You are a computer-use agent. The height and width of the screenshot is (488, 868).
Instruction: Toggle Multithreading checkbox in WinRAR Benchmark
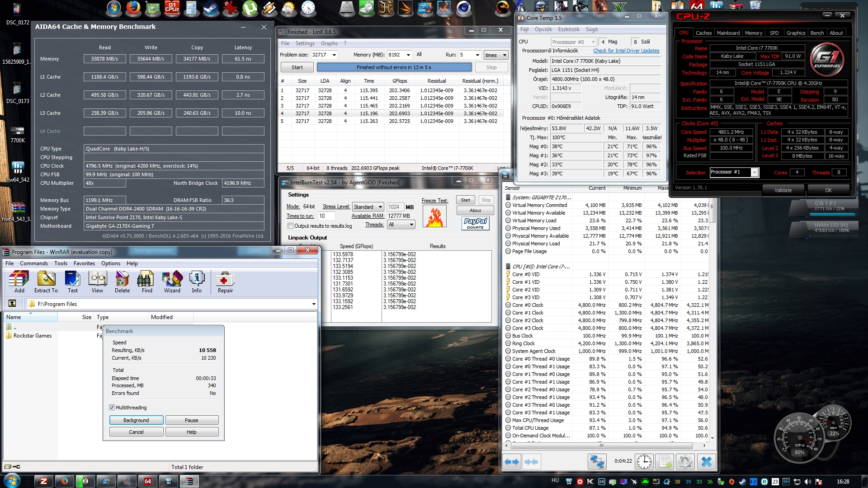tap(112, 407)
